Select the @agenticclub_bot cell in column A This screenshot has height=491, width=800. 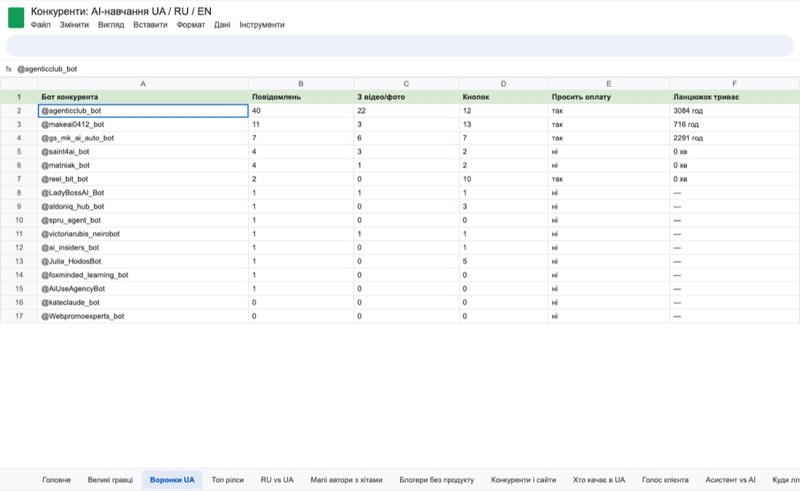tap(143, 111)
